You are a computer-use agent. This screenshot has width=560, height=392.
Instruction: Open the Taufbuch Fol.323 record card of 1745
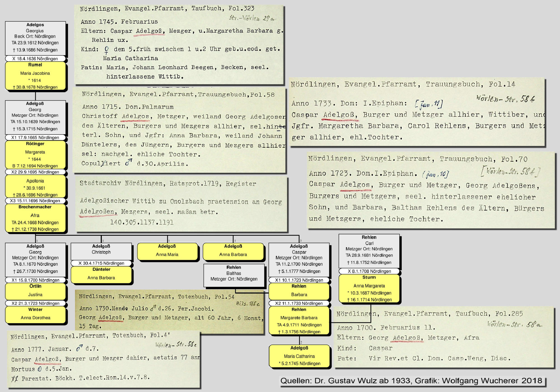coord(179,45)
